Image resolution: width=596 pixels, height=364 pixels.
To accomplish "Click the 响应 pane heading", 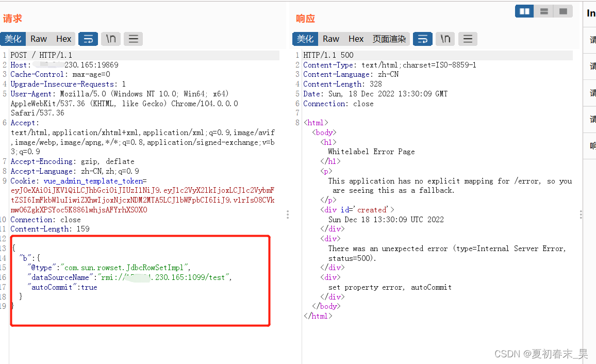I will [x=305, y=19].
